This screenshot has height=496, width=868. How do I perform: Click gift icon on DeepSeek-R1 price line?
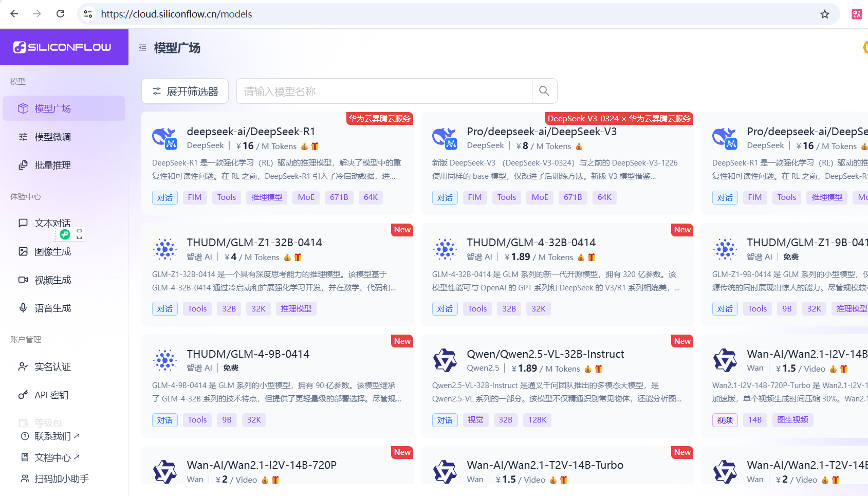pos(315,146)
